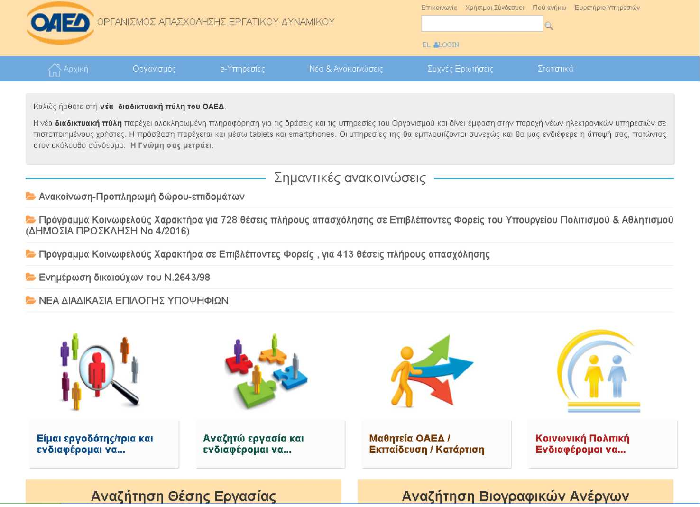This screenshot has width=700, height=507.
Task: Click the search magnifier icon
Action: pos(549,25)
